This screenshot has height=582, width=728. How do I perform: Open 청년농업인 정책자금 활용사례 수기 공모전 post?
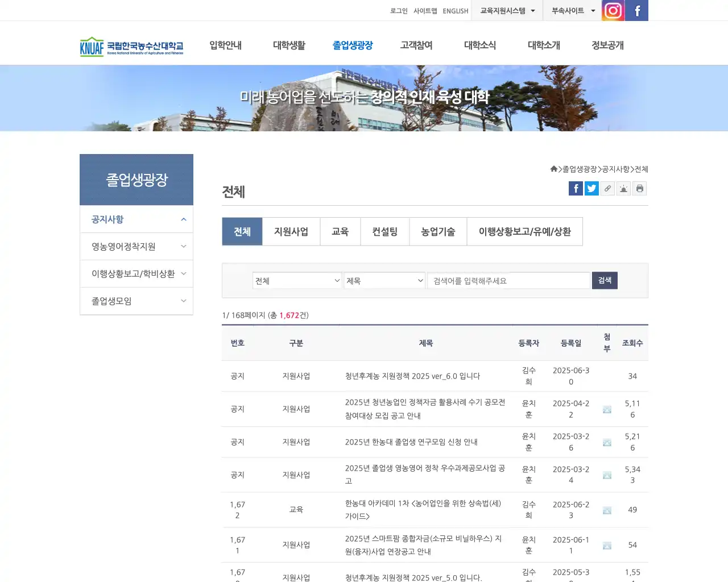tap(425, 409)
